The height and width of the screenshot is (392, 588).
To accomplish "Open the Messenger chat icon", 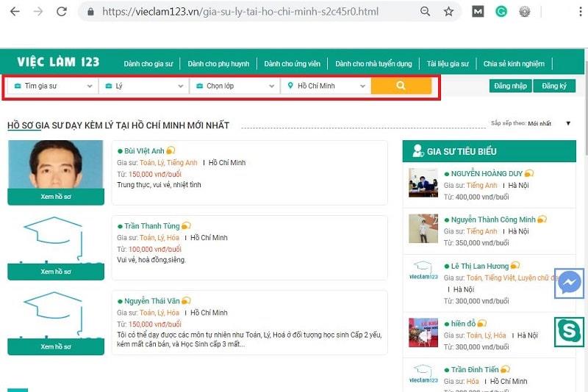I will click(x=570, y=283).
